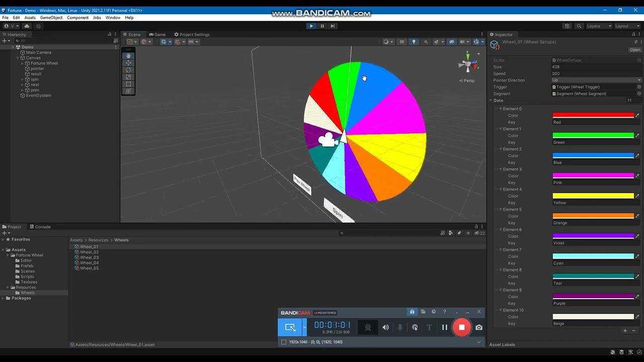Open the Layout dropdown
This screenshot has width=644, height=362.
tap(627, 26)
